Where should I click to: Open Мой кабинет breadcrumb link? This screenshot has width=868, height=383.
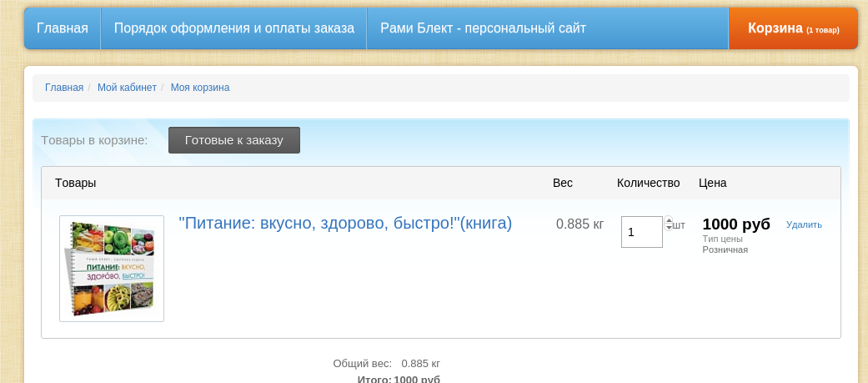click(127, 88)
